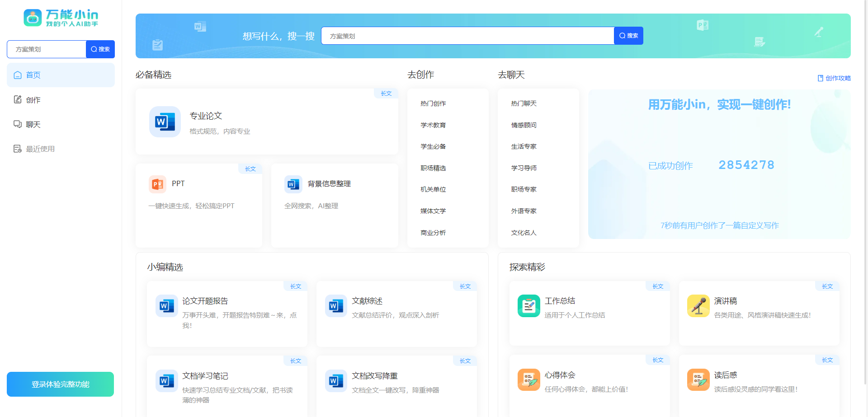Switch to 聊天 in the sidebar
Image resolution: width=868 pixels, height=417 pixels.
click(61, 124)
